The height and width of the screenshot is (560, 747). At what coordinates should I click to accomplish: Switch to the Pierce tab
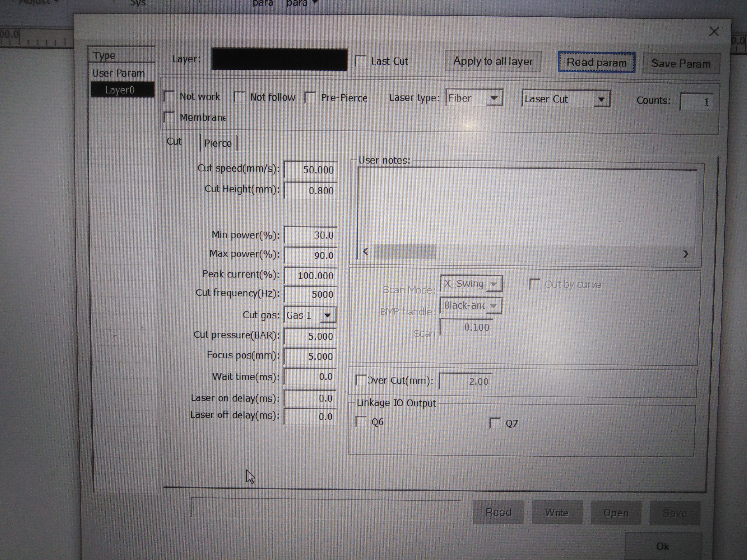coord(218,143)
